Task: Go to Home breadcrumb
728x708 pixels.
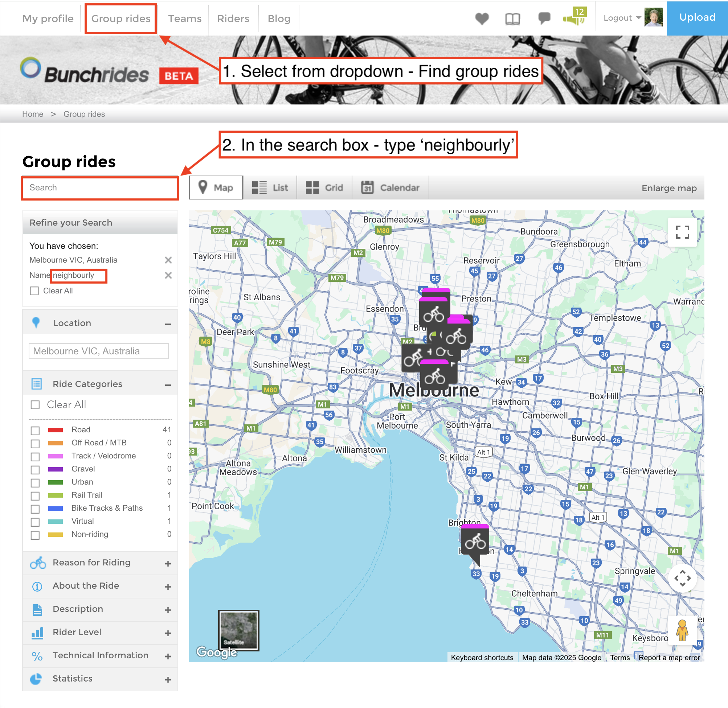Action: tap(33, 114)
